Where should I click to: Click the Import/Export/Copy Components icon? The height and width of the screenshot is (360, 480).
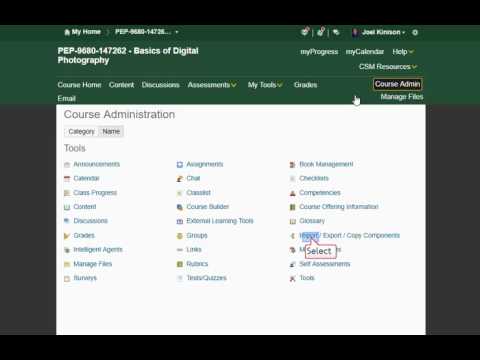[293, 236]
